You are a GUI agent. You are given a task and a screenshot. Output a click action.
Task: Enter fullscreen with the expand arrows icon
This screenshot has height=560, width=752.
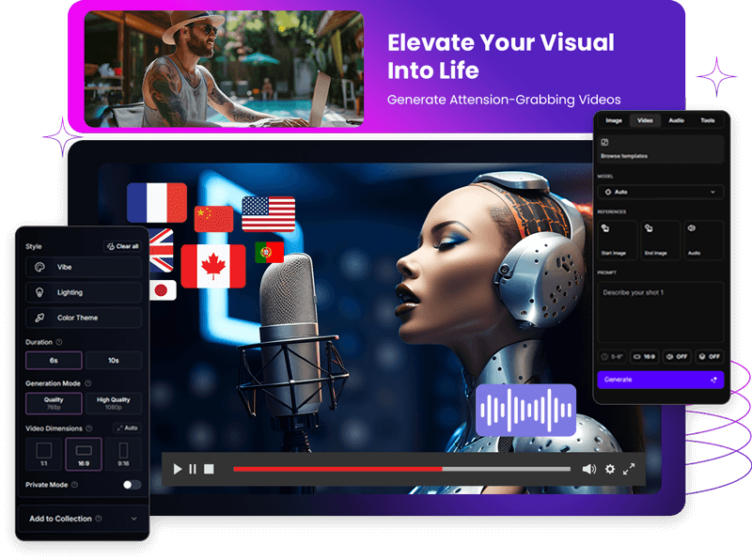[x=629, y=469]
